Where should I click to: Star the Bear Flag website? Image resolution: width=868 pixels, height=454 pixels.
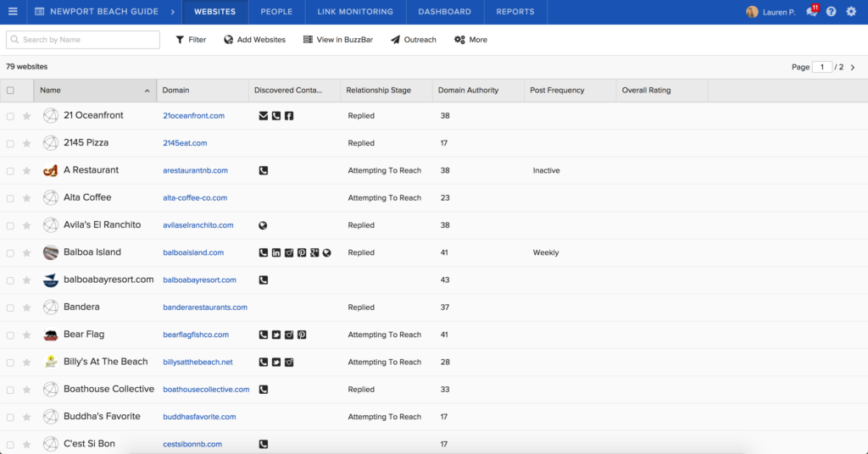[x=26, y=335]
